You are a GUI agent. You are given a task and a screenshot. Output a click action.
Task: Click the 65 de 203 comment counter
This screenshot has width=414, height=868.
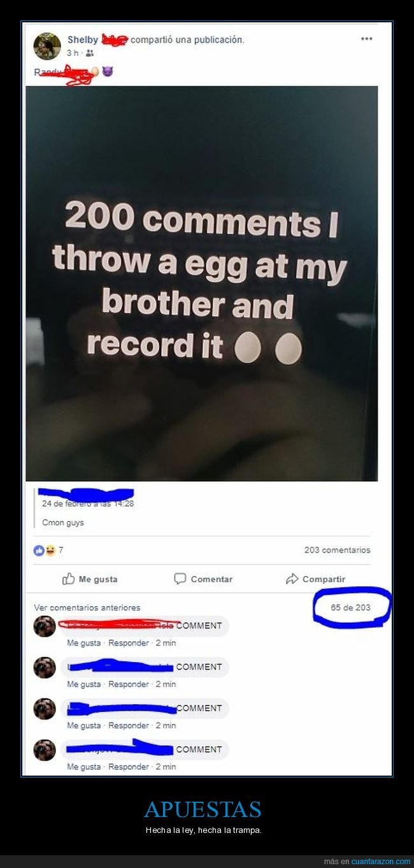[x=350, y=607]
